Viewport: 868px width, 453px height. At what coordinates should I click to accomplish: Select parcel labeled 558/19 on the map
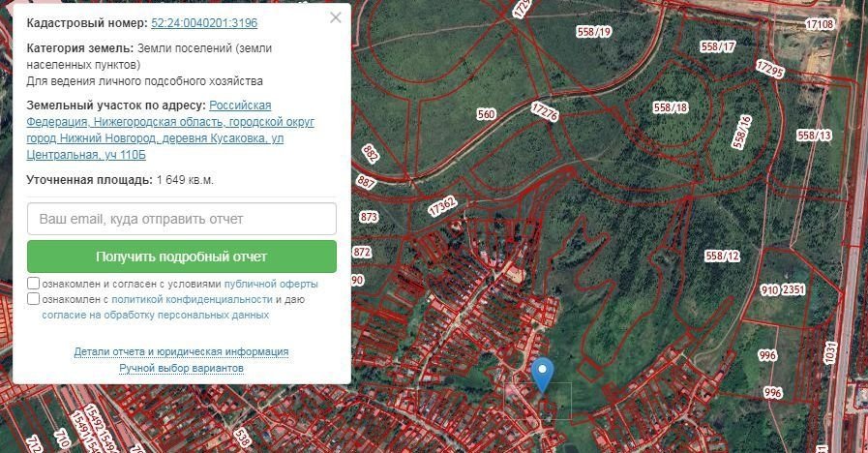click(x=595, y=32)
